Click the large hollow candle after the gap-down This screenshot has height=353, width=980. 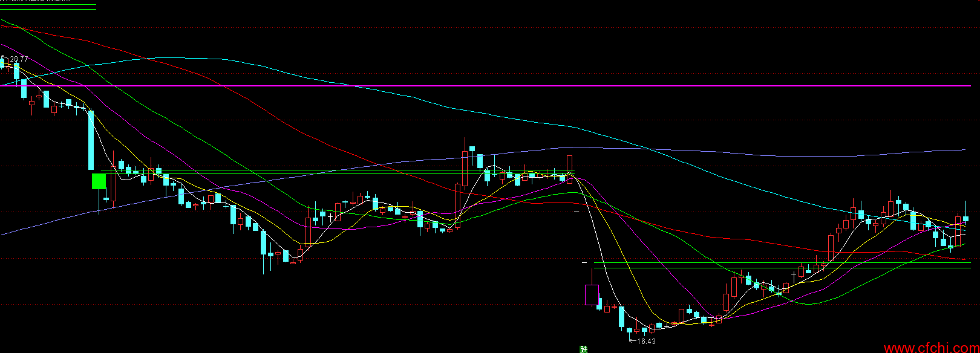pyautogui.click(x=592, y=294)
